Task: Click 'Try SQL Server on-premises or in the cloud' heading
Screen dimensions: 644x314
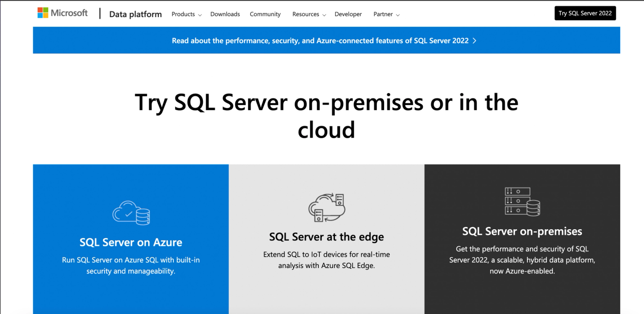Action: point(327,116)
